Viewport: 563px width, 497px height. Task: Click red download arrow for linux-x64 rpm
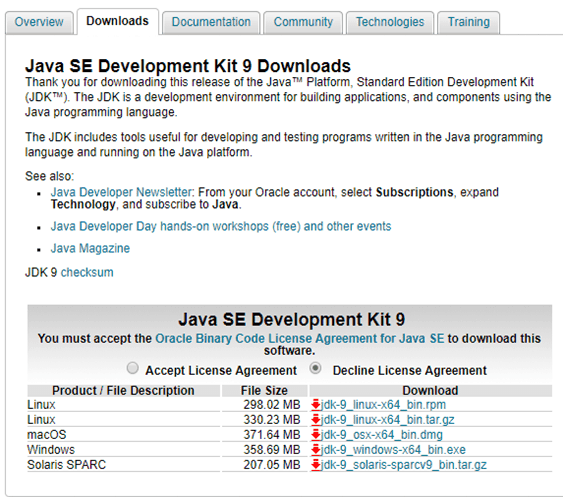[x=316, y=405]
